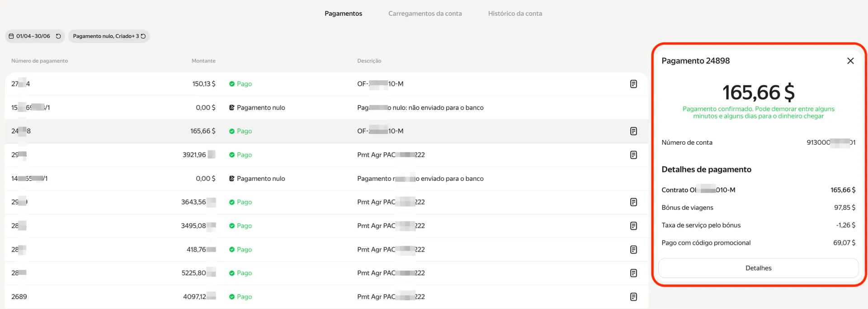Click the -1,26 $ service fee value

(x=845, y=225)
